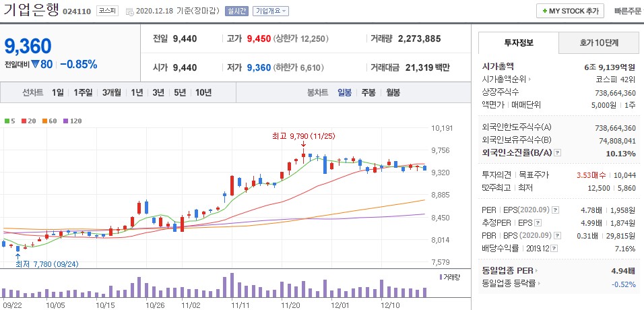Screen dimensions: 644x310
Task: Click the 11/20 date label on chart axis
Action: point(290,305)
